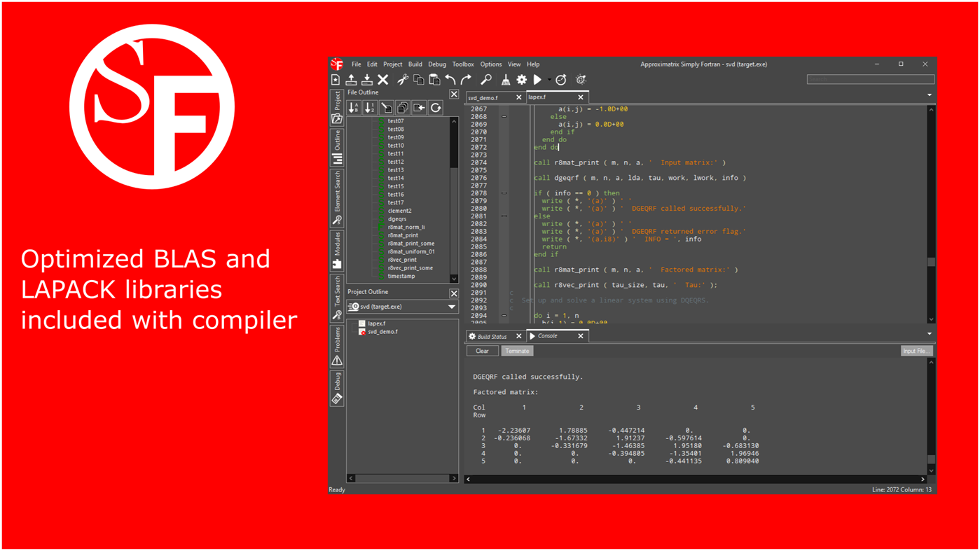Viewport: 980px width, 551px height.
Task: Select r8mat_print_some in File Outline
Action: [x=411, y=244]
